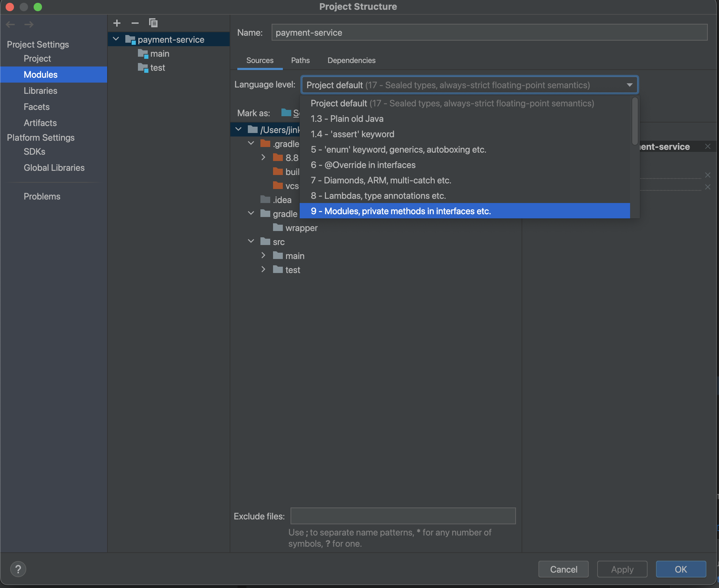Click the Sources folder mark icon
The height and width of the screenshot is (588, 719).
tap(286, 113)
